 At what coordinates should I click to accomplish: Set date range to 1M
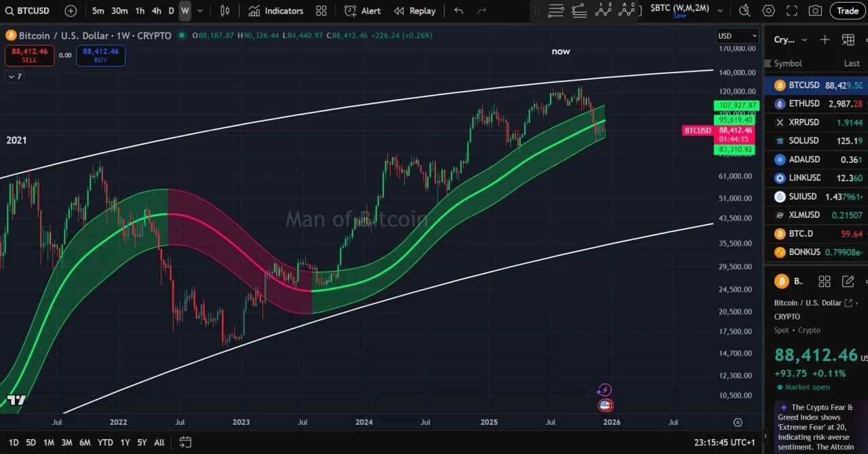pos(49,442)
